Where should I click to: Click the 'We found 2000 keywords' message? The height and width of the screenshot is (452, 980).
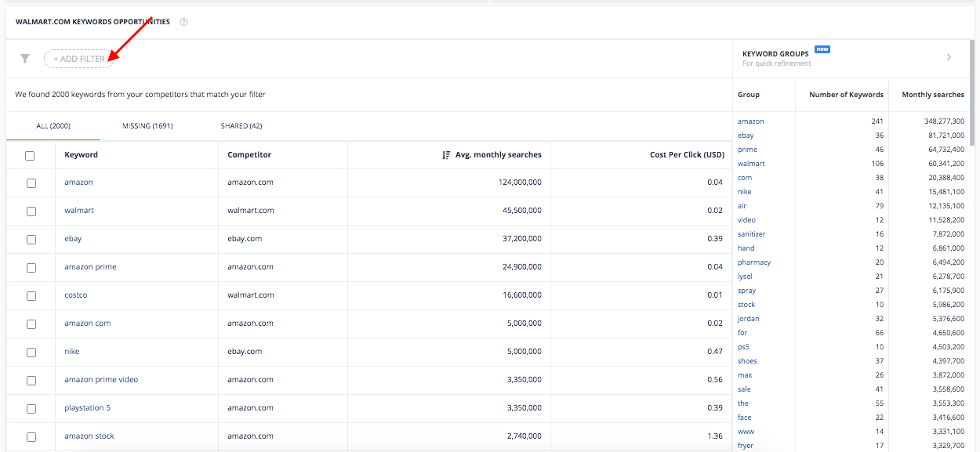point(140,95)
